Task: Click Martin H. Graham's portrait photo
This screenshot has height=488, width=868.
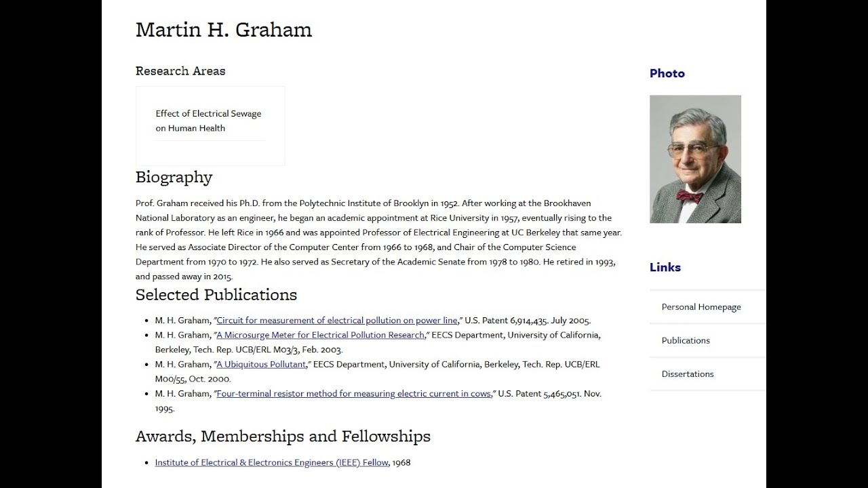Action: pos(695,159)
